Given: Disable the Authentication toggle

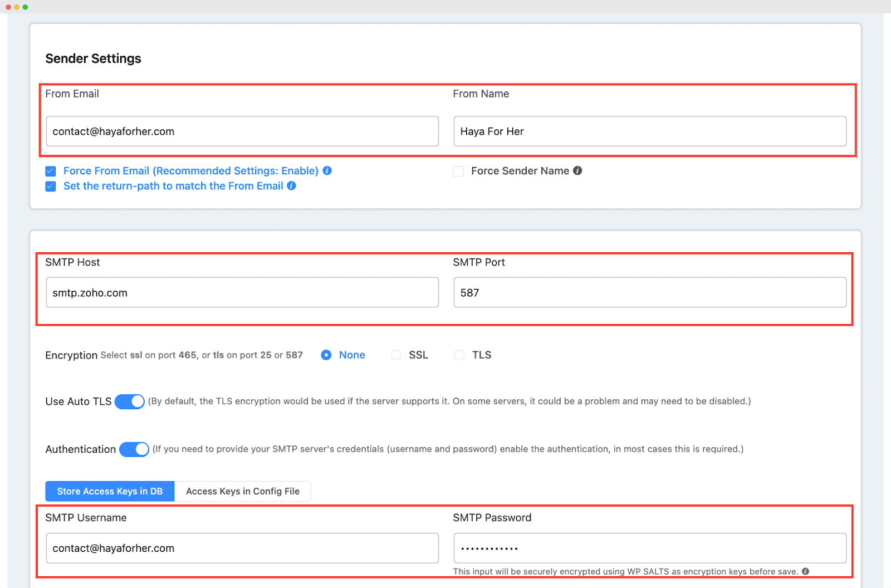Looking at the screenshot, I should pos(134,449).
